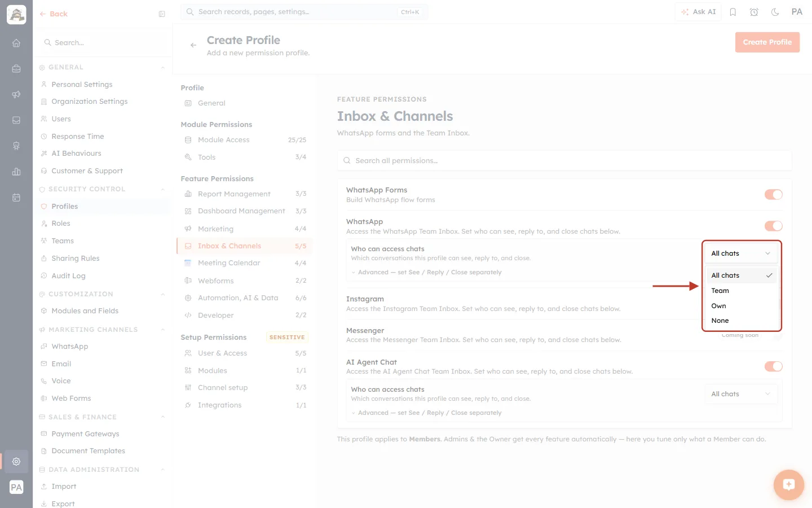
Task: Click the Create Profile button
Action: point(767,42)
